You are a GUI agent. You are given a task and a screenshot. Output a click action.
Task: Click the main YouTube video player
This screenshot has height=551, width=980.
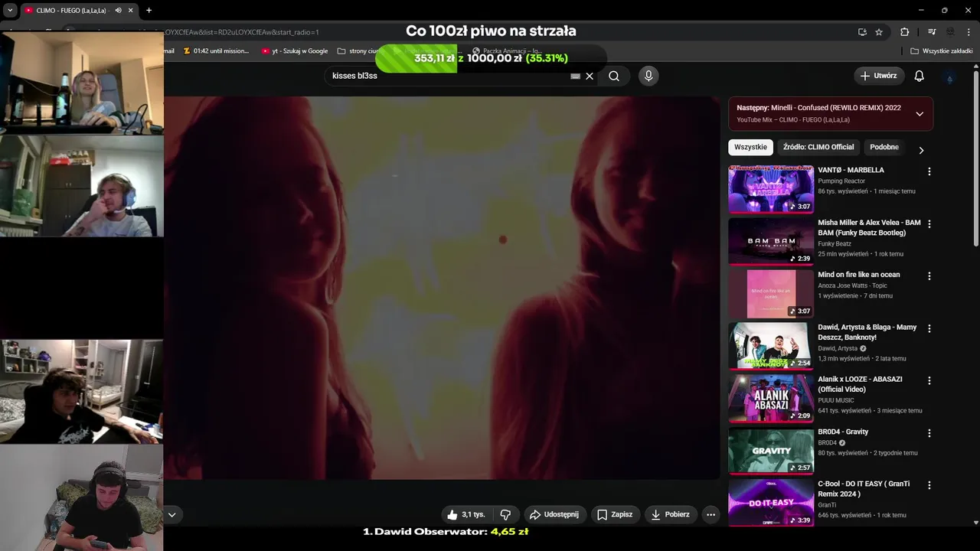pos(442,288)
